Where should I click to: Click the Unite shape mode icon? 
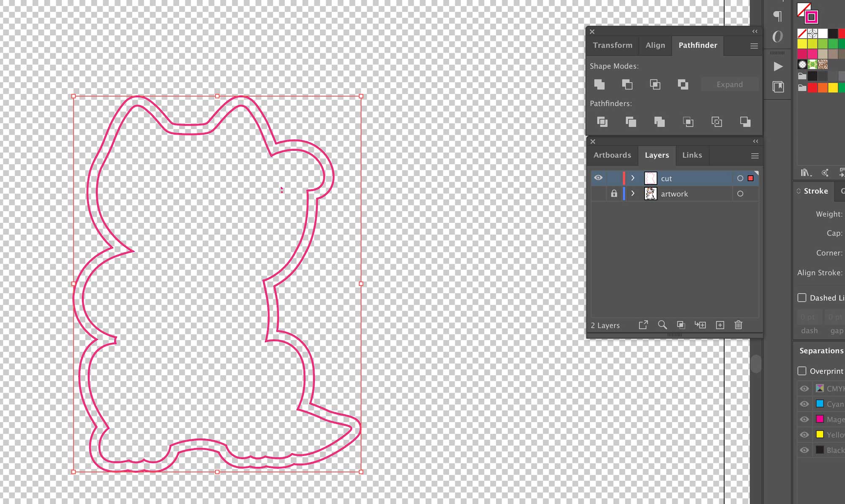[600, 84]
